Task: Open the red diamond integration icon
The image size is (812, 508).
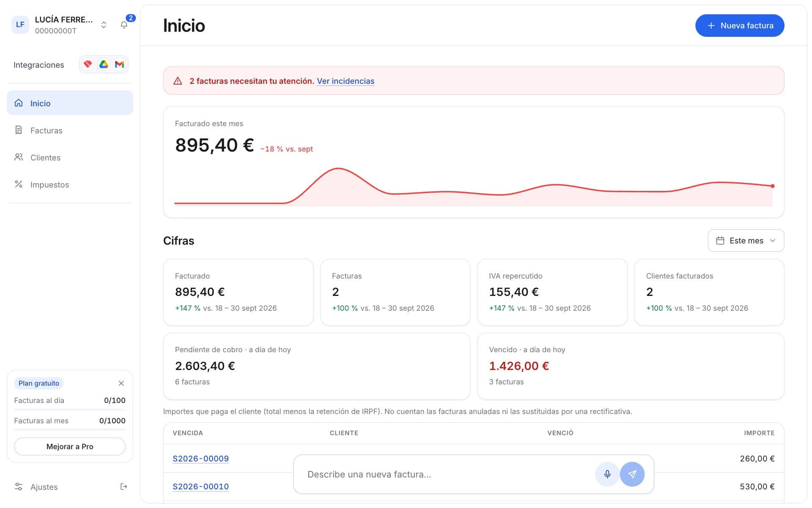Action: (x=88, y=64)
